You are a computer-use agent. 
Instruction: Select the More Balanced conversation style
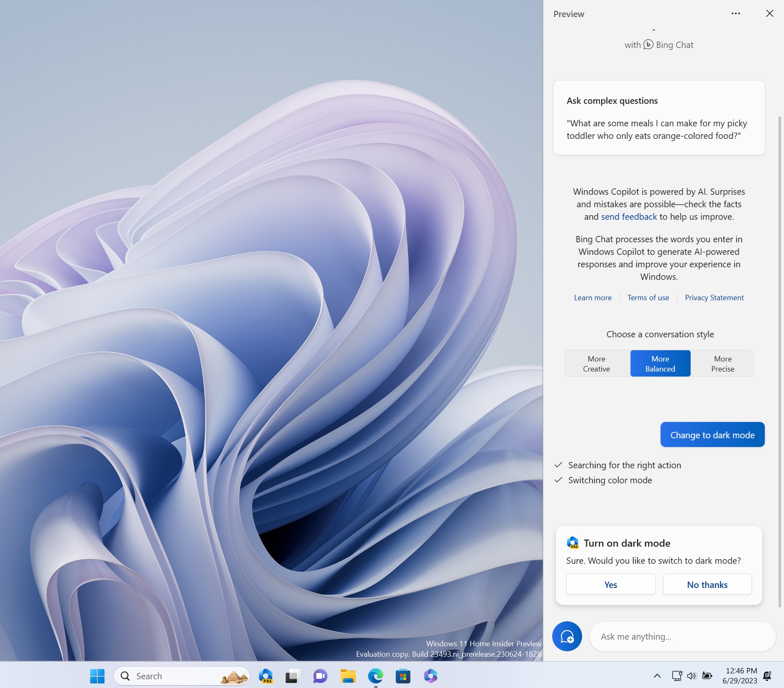coord(660,363)
